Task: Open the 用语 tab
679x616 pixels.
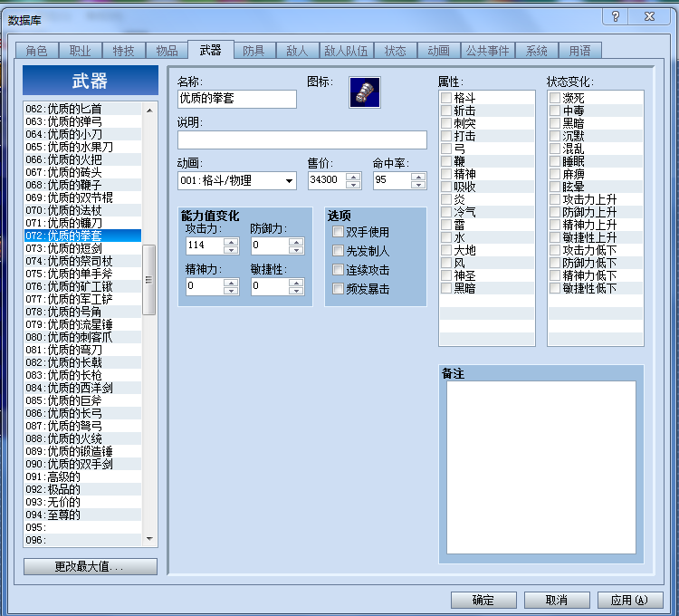Action: pos(579,51)
